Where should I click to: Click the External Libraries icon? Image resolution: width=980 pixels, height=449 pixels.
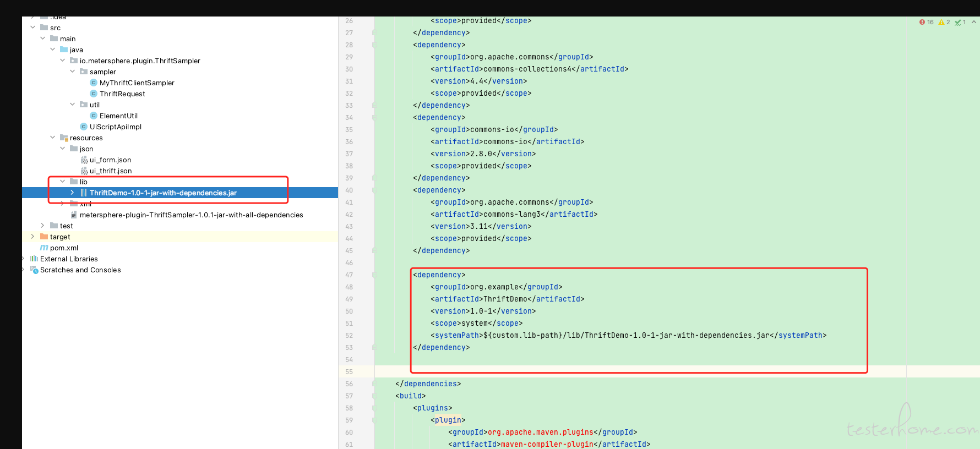click(x=34, y=259)
